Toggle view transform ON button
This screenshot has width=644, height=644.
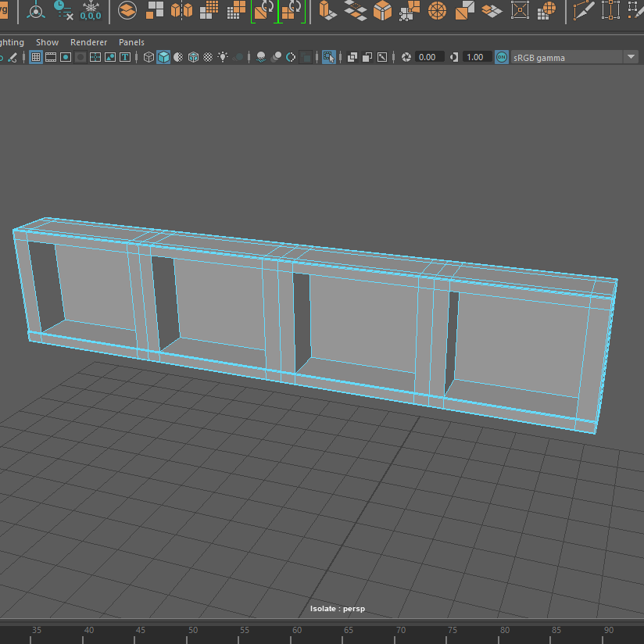coord(501,57)
